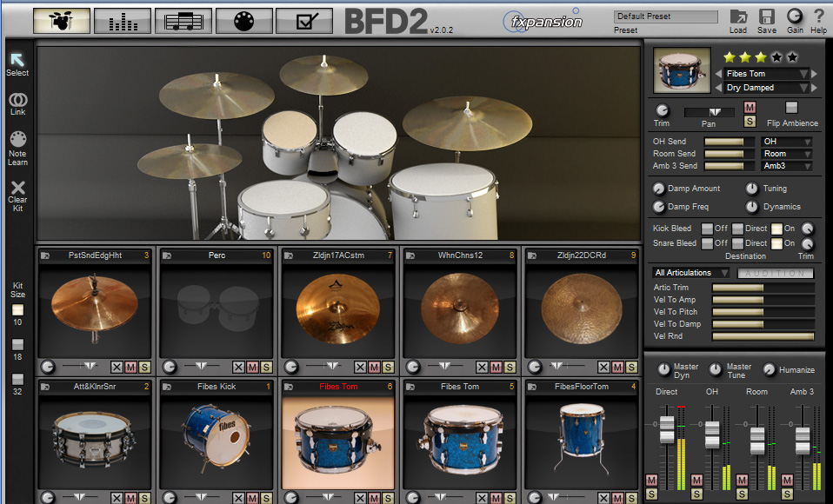Click the Gain knob in header

point(795,16)
